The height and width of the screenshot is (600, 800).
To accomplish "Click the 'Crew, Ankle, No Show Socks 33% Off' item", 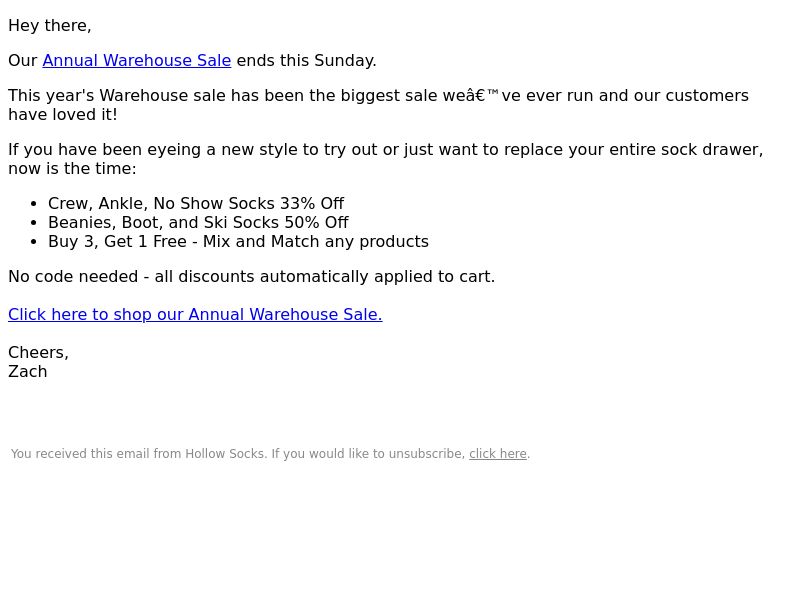I will pos(196,204).
